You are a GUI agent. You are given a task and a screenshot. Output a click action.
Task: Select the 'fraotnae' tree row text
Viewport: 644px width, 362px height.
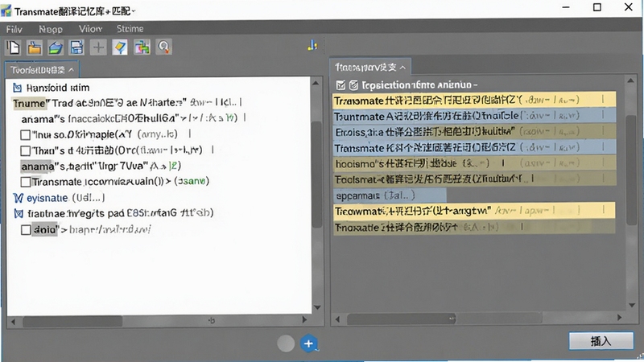point(120,213)
